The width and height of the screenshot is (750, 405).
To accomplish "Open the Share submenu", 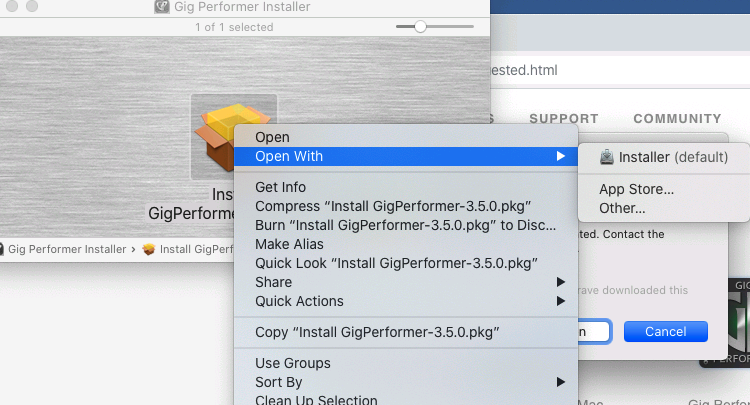I will click(406, 282).
